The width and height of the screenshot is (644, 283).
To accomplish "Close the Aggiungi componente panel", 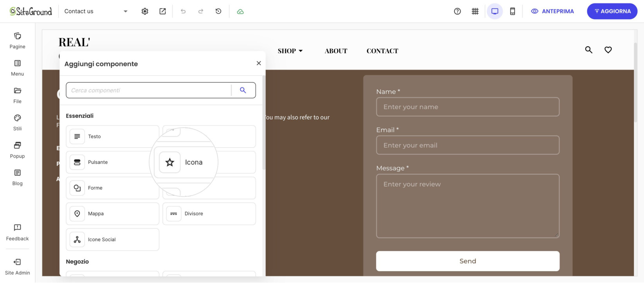I will coord(259,63).
